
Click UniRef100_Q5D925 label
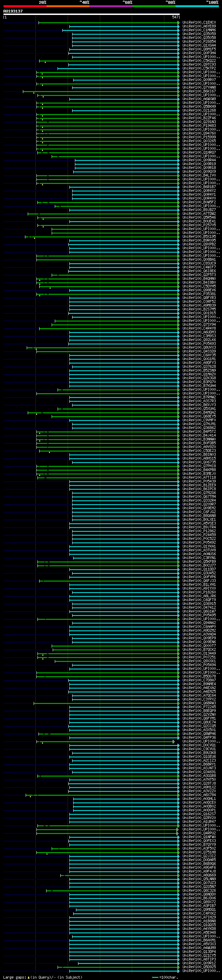pyautogui.click(x=199, y=967)
